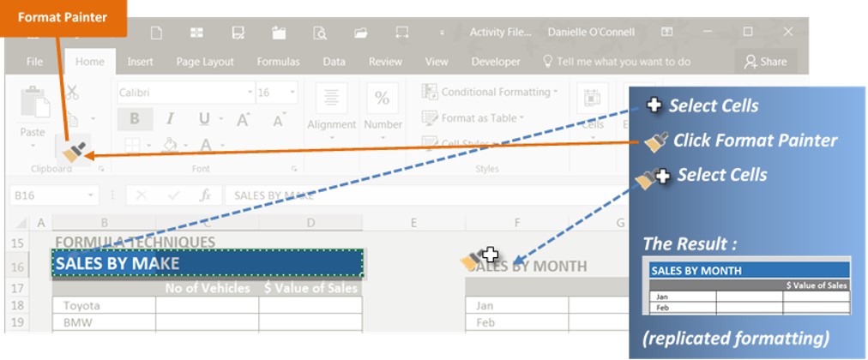Click the Touch/Mouse mode icon in Quick Access Toolbar

pyautogui.click(x=401, y=33)
